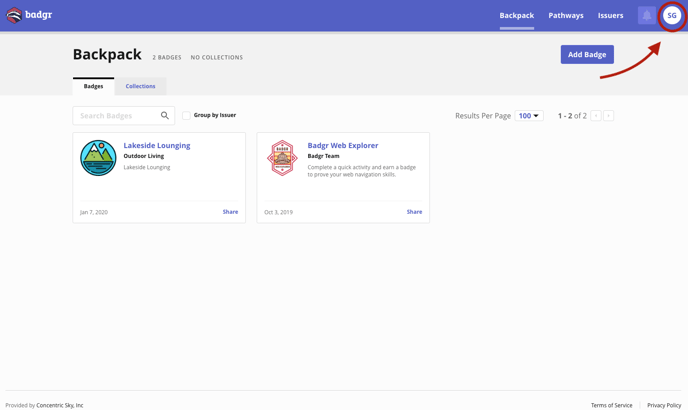The image size is (688, 410).
Task: Click the search magnifier icon
Action: pyautogui.click(x=165, y=115)
